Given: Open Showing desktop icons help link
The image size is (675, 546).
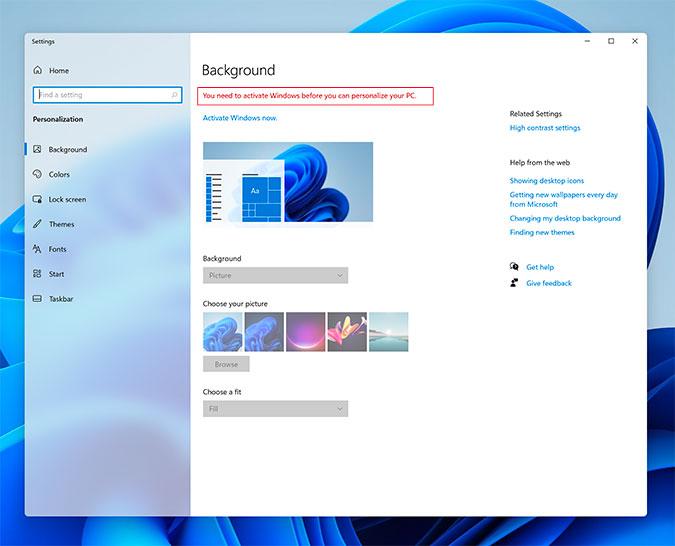Looking at the screenshot, I should tap(546, 181).
